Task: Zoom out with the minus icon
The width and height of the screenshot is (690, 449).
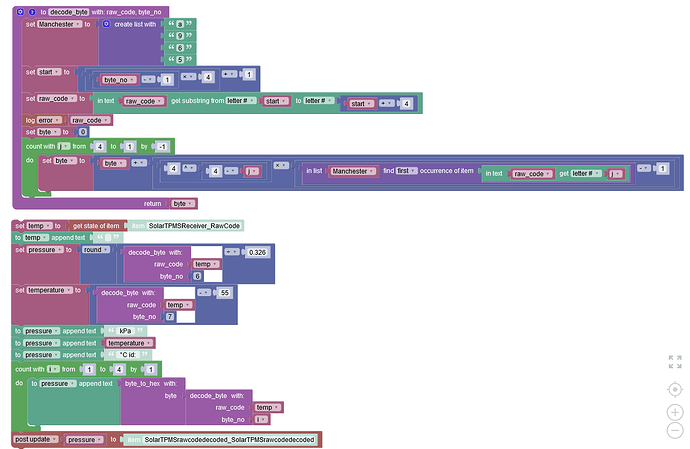Action: point(675,430)
